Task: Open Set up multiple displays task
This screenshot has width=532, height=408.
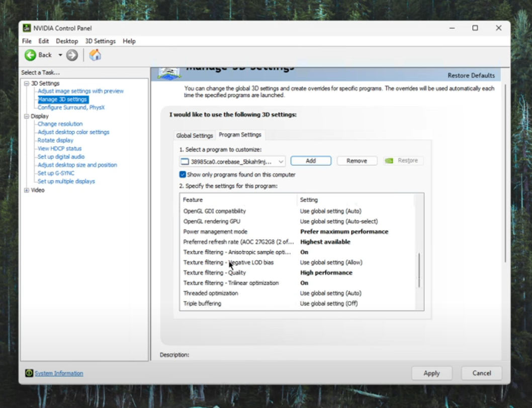Action: [x=66, y=181]
